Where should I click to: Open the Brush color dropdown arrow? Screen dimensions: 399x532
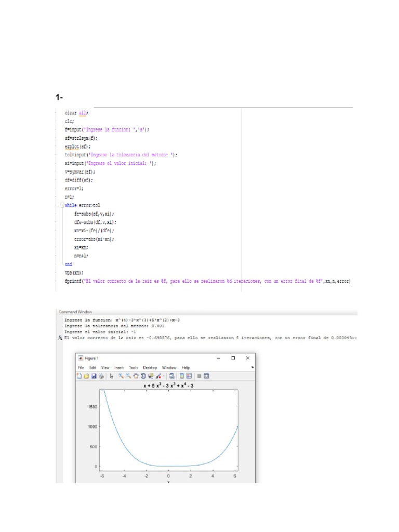point(164,376)
